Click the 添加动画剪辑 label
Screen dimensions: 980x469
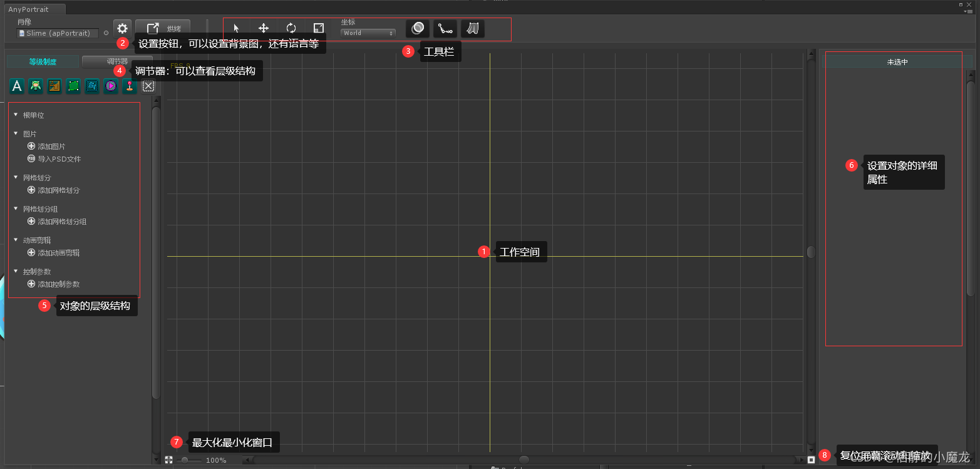coord(59,253)
